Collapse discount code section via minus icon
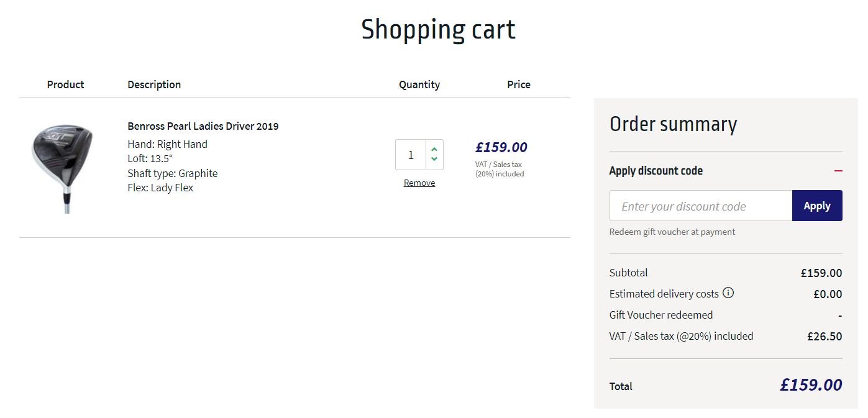This screenshot has height=418, width=868. [x=838, y=171]
